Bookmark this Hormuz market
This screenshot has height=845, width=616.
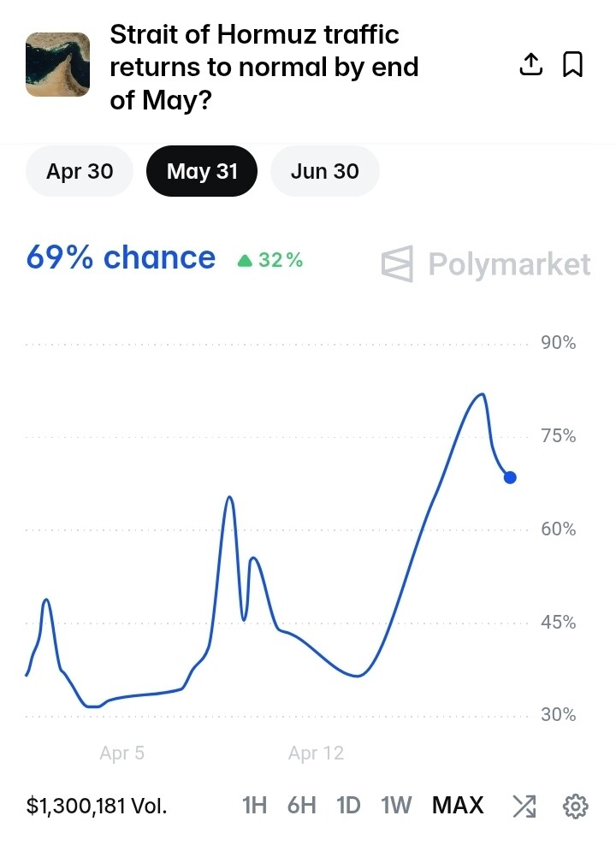click(x=572, y=64)
